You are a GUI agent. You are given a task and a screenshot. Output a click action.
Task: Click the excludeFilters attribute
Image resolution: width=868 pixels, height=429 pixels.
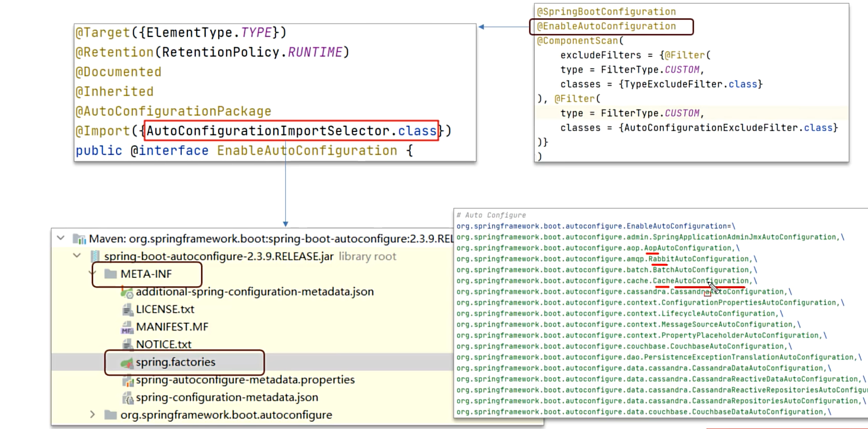click(601, 55)
